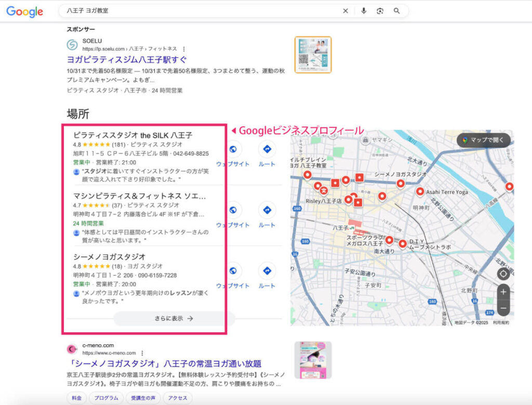The image size is (532, 405).
Task: Expand more places with さらに表示
Action: tap(174, 319)
